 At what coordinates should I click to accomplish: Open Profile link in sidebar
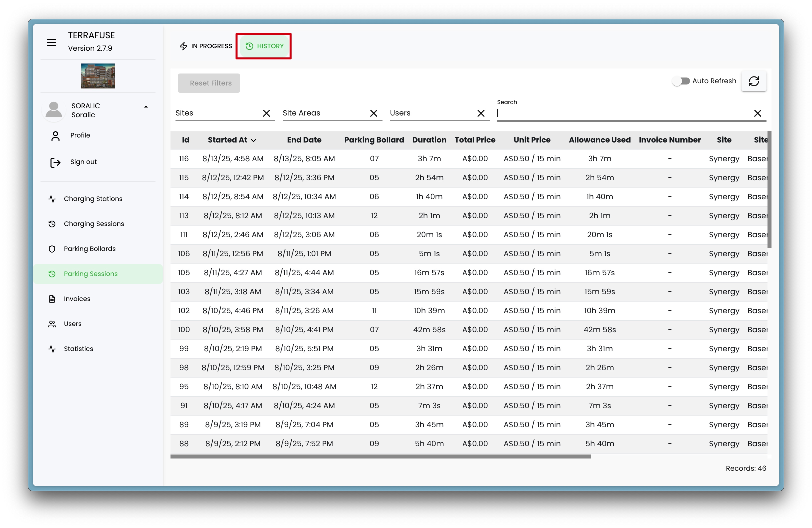pos(80,135)
